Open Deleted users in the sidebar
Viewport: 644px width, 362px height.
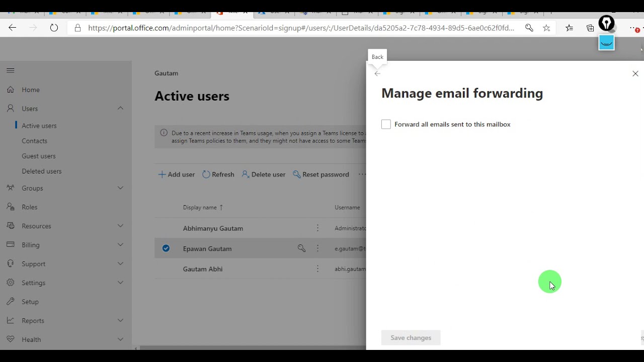tap(42, 171)
